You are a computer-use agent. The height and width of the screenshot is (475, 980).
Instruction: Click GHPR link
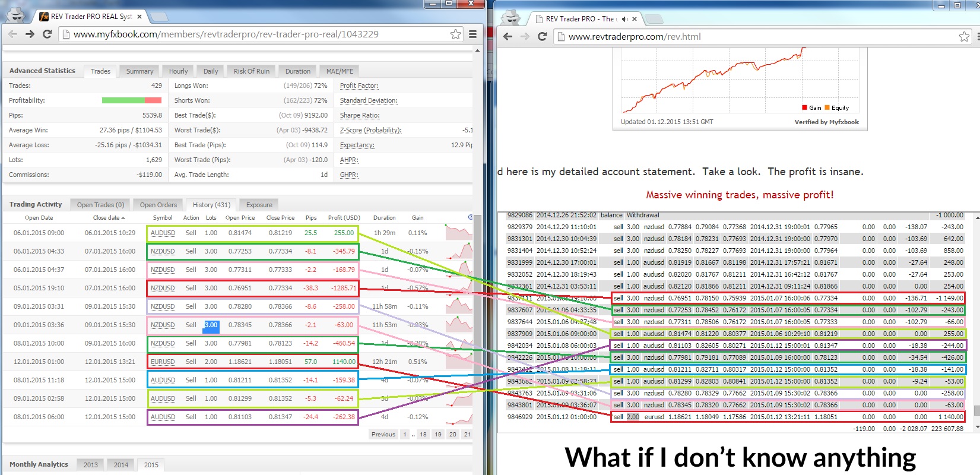pos(349,175)
